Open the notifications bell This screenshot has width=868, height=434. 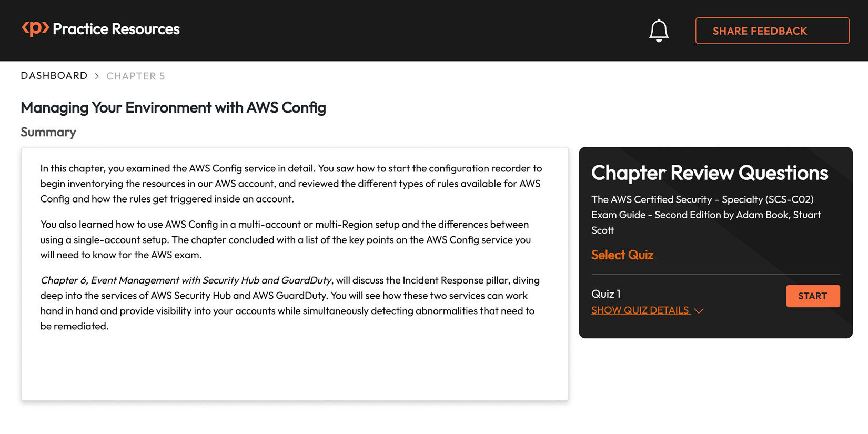[658, 31]
